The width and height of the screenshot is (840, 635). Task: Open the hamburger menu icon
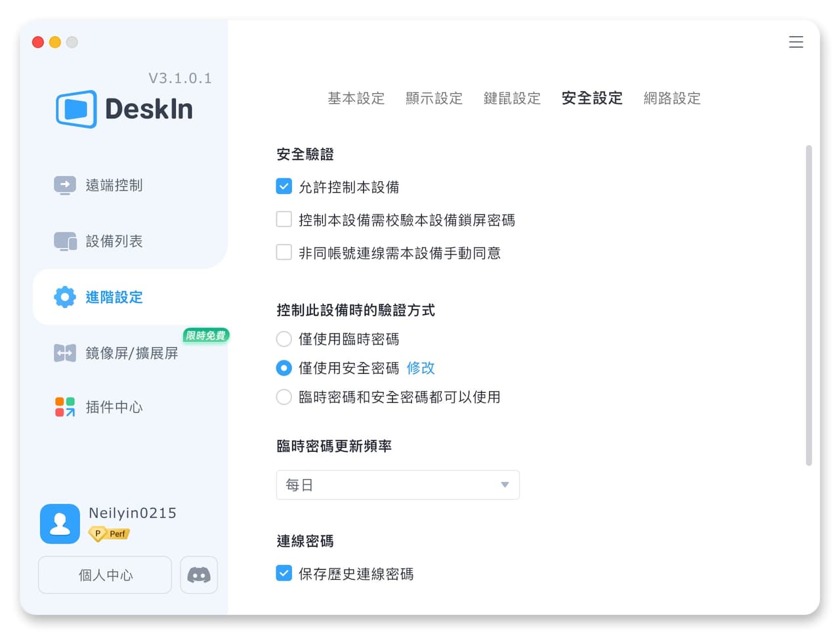pyautogui.click(x=796, y=42)
